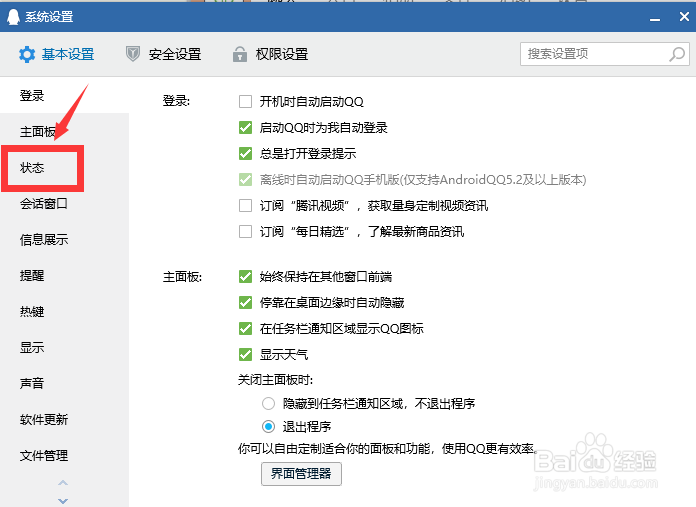
Task: Toggle 离线时自动启动QQ手机版 checkbox
Action: pyautogui.click(x=245, y=180)
